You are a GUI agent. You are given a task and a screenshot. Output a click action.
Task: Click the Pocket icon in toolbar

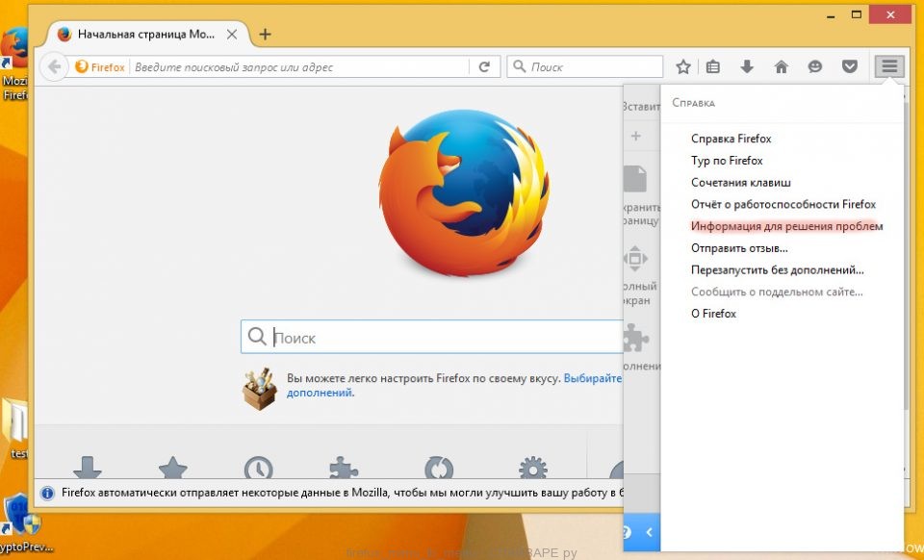click(x=849, y=66)
